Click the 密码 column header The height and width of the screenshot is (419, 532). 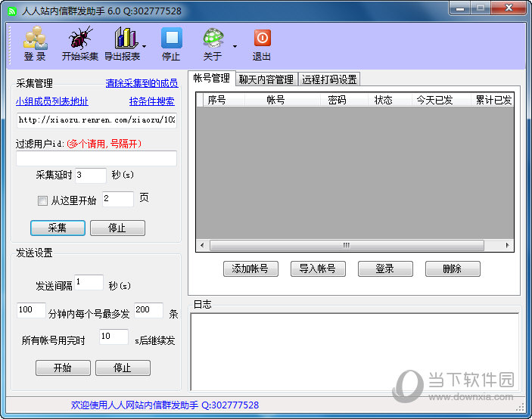click(x=344, y=100)
